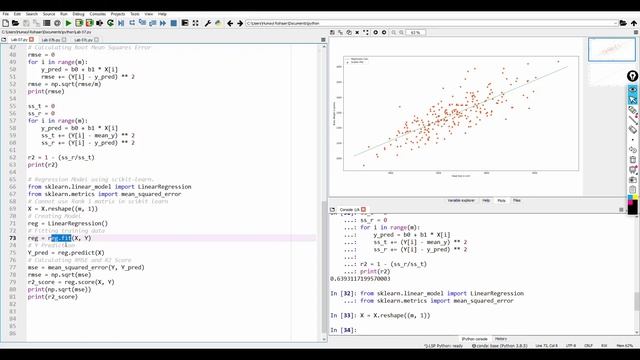This screenshot has height=360, width=640.
Task: Open the Debug menu
Action: point(78,14)
